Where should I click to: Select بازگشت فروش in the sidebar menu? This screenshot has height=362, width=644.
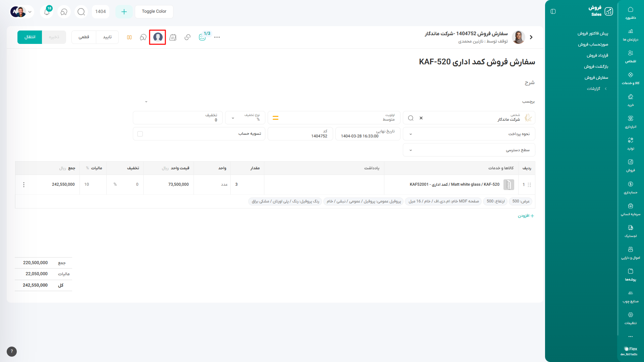click(x=596, y=67)
